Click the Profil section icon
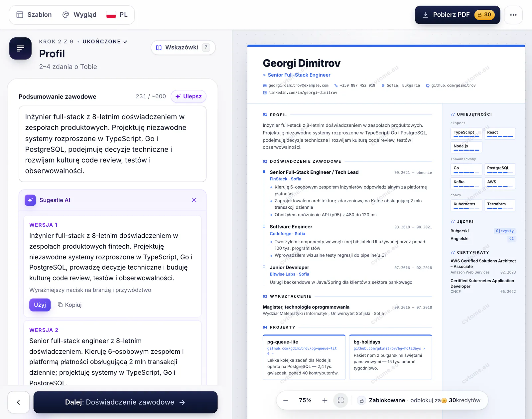 point(20,48)
